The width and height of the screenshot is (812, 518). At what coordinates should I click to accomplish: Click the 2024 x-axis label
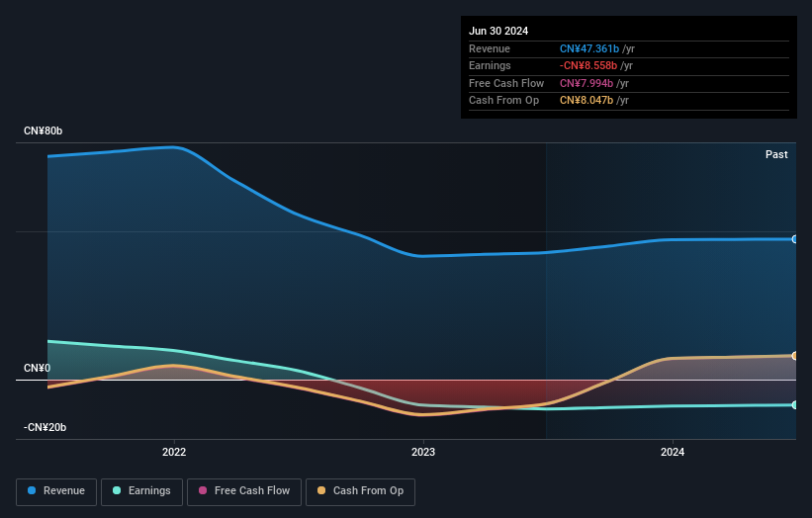[673, 452]
